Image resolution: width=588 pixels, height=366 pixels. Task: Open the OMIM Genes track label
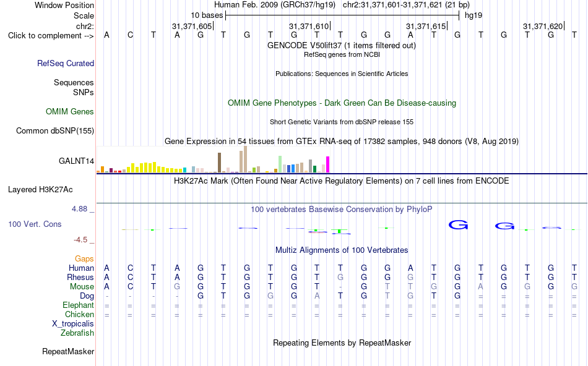click(70, 112)
